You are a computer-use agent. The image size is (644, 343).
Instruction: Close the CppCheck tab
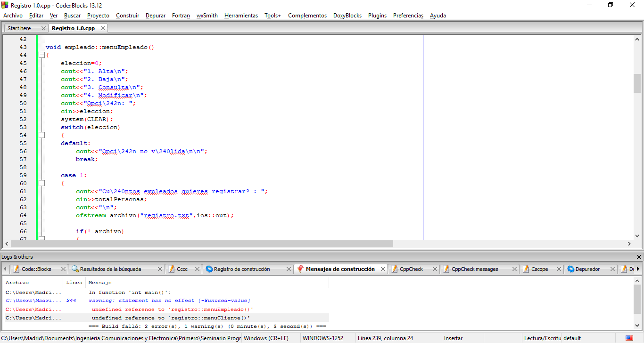coord(435,269)
